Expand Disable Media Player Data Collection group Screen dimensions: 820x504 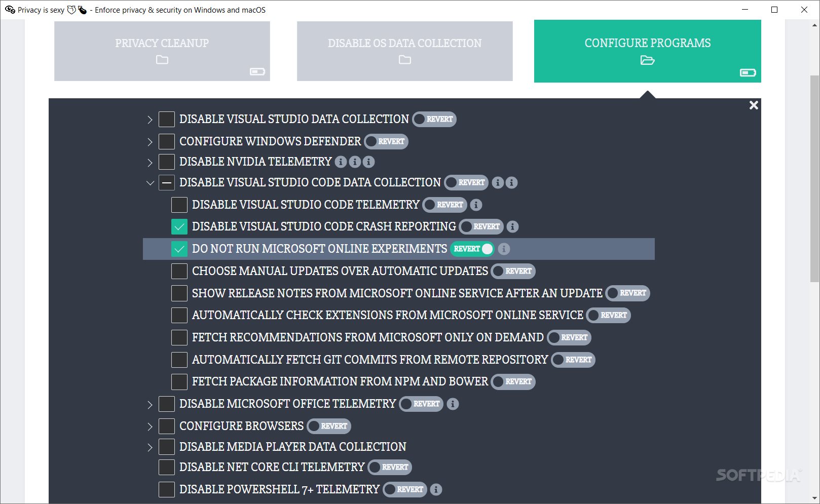pos(150,447)
